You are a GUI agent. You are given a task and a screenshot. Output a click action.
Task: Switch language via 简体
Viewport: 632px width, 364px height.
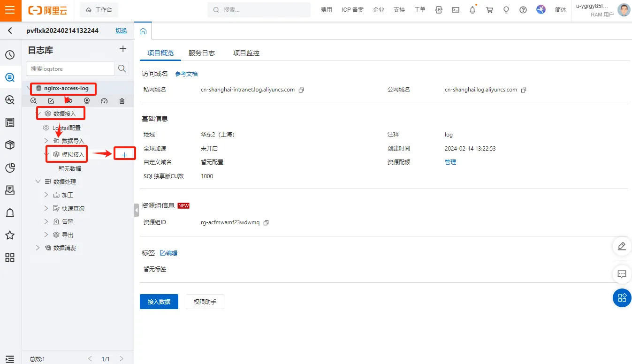[x=561, y=10]
